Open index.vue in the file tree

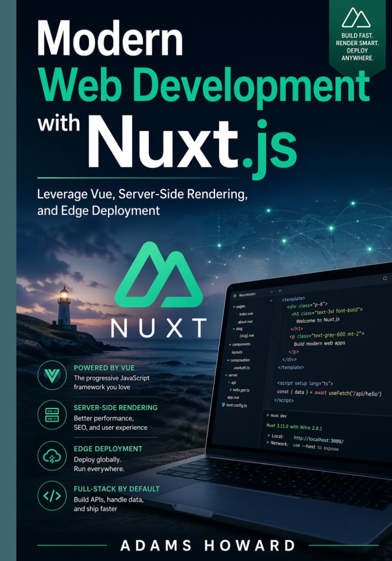point(246,314)
